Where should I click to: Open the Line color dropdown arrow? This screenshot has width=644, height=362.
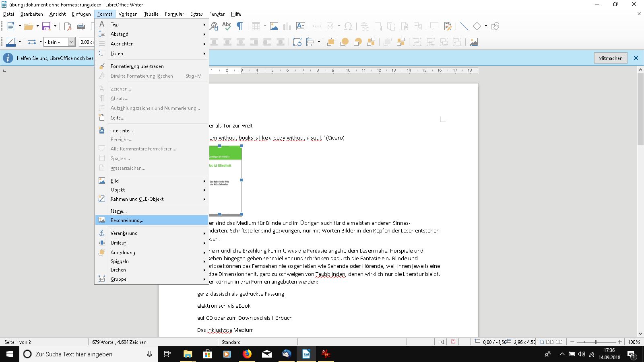[20, 42]
